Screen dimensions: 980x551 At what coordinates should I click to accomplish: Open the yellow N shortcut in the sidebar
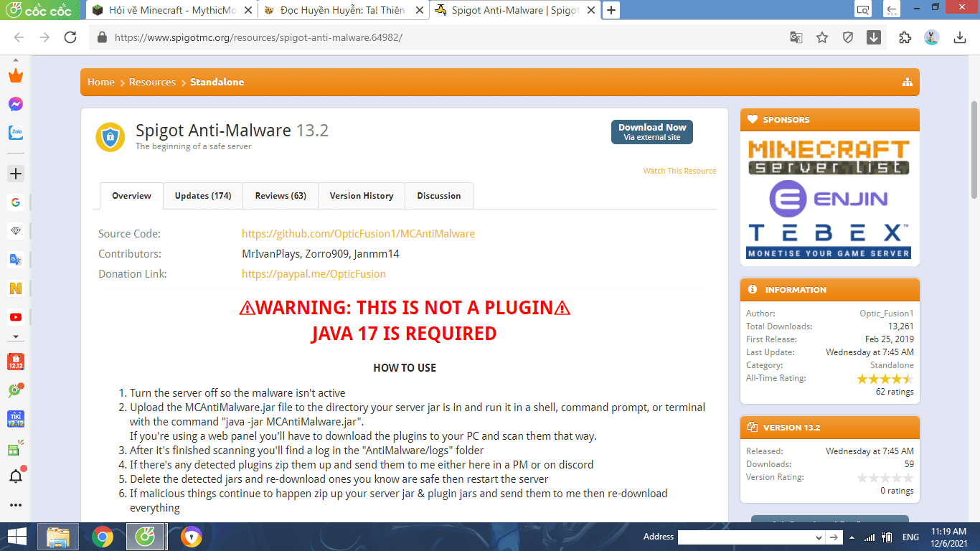click(x=16, y=288)
